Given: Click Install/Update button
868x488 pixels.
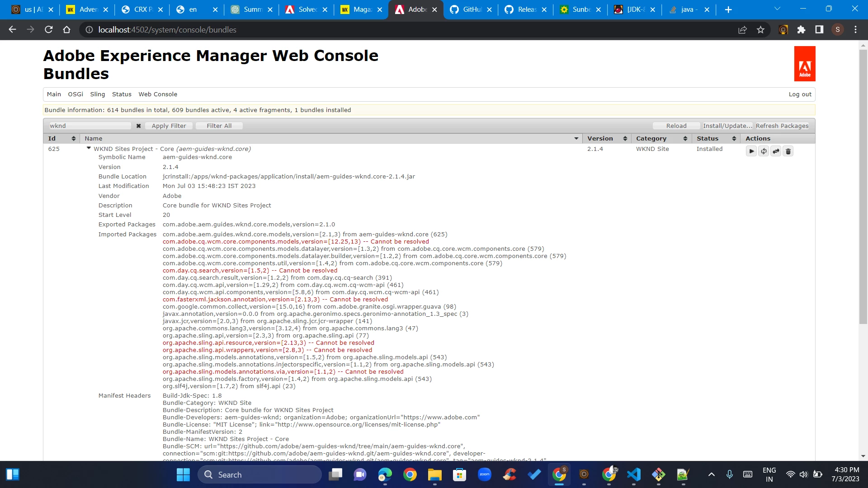Looking at the screenshot, I should tap(727, 126).
